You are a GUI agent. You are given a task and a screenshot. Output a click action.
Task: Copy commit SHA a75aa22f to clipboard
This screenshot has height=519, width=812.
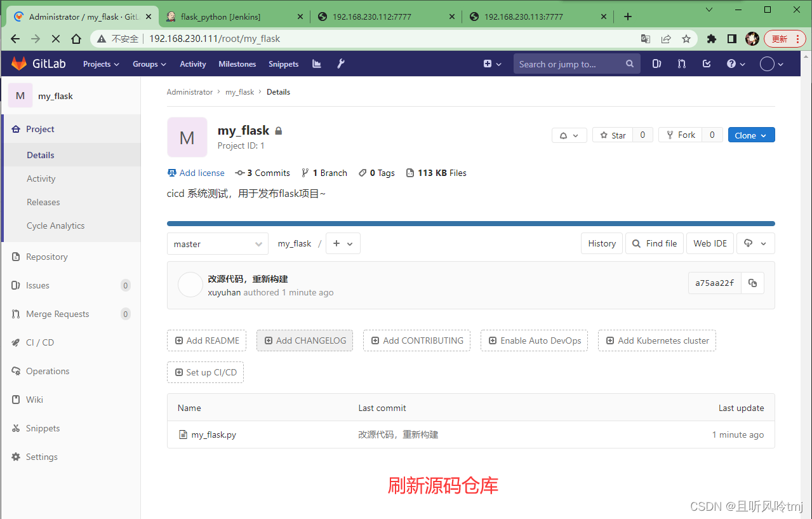(x=753, y=283)
